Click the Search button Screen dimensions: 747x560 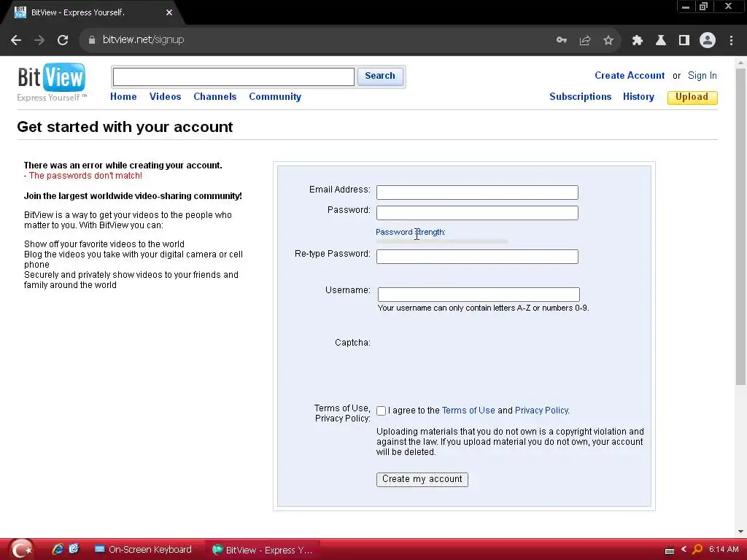pyautogui.click(x=380, y=76)
